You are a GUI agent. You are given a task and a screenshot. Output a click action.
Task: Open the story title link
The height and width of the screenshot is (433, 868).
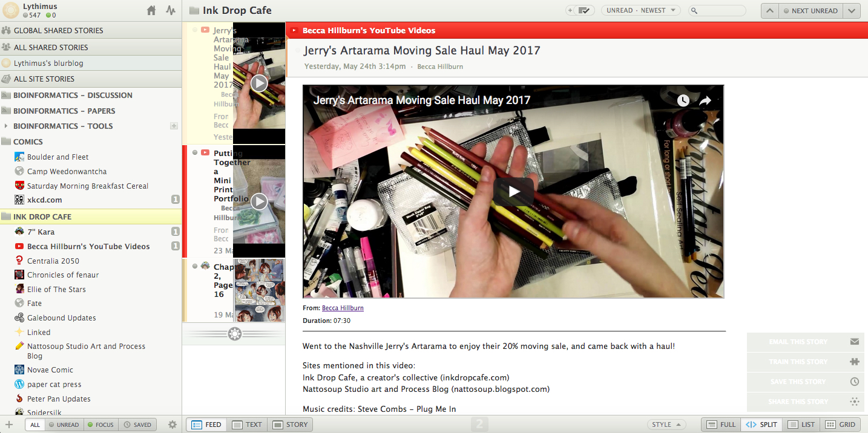422,51
